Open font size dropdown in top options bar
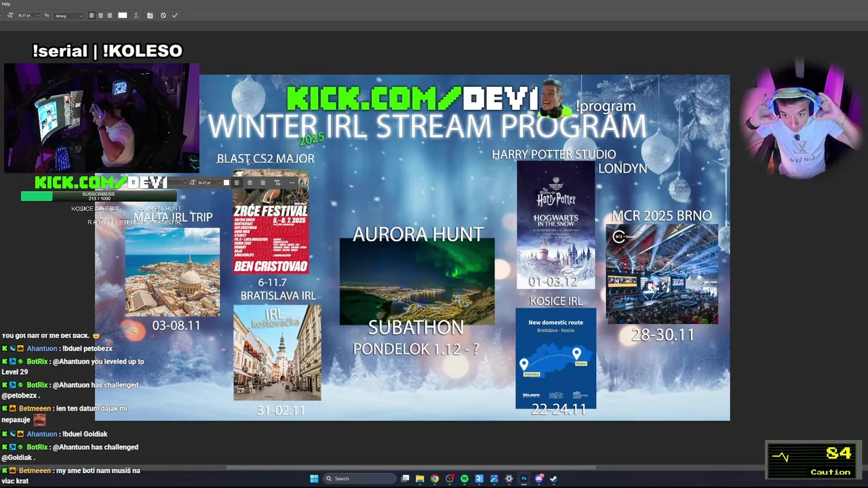The image size is (868, 488). pyautogui.click(x=38, y=15)
